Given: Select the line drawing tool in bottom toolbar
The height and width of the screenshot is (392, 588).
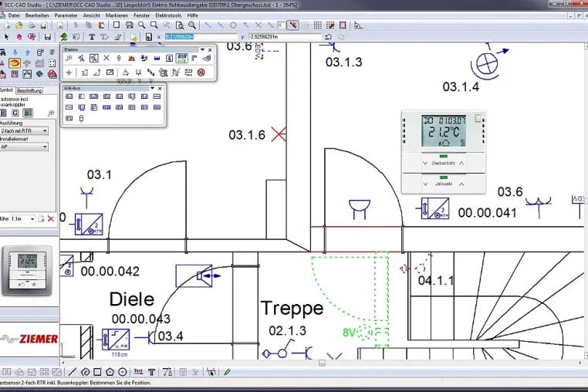Looking at the screenshot, I should pyautogui.click(x=73, y=372).
